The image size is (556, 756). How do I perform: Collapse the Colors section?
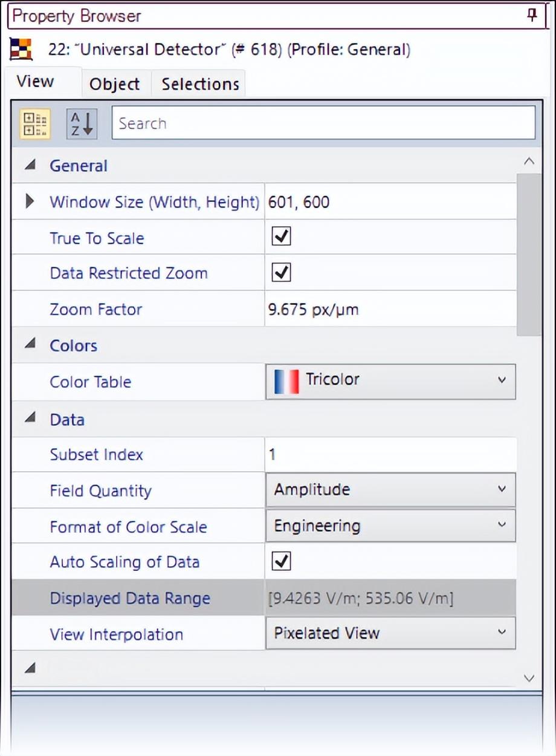(x=30, y=345)
